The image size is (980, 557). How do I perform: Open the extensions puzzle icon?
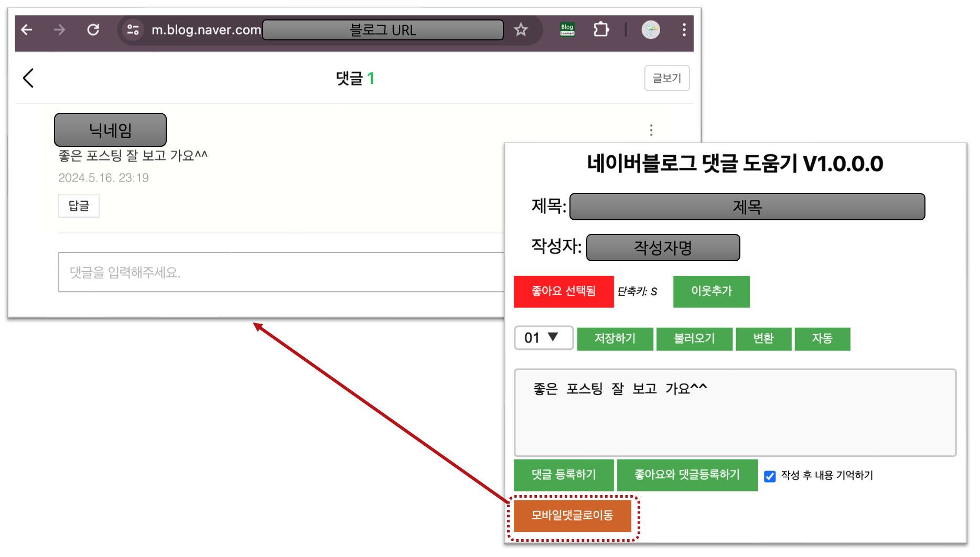click(x=601, y=29)
